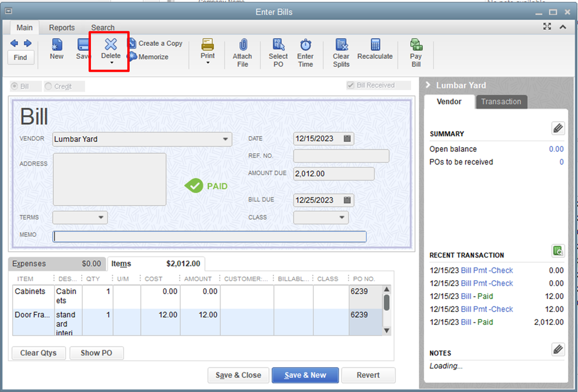Click into the Ref. No. field
Screen dimensions: 578x392
341,156
